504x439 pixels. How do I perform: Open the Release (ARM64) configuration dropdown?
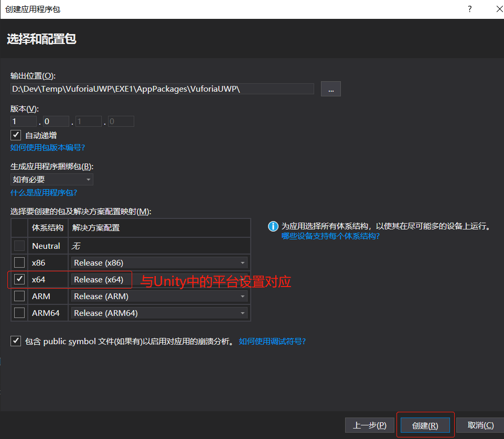point(242,313)
